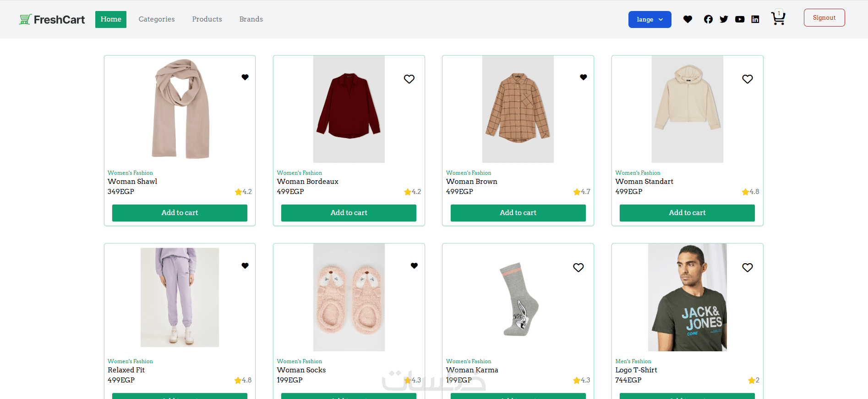
Task: Open the LinkedIn profile icon
Action: tap(755, 19)
